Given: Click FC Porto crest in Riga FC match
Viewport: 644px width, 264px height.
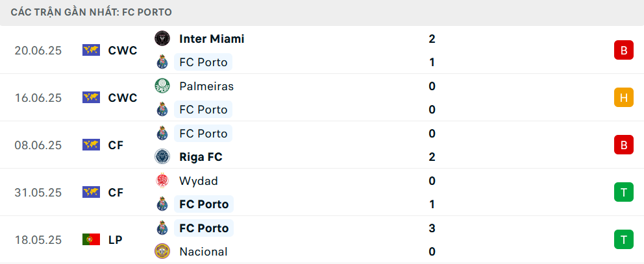Looking at the screenshot, I should 162,134.
